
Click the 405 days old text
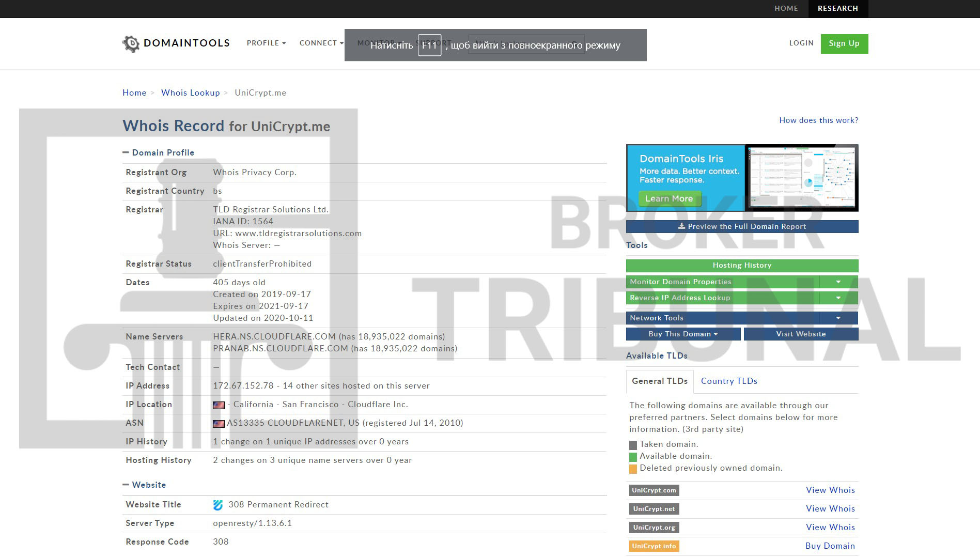click(x=239, y=283)
